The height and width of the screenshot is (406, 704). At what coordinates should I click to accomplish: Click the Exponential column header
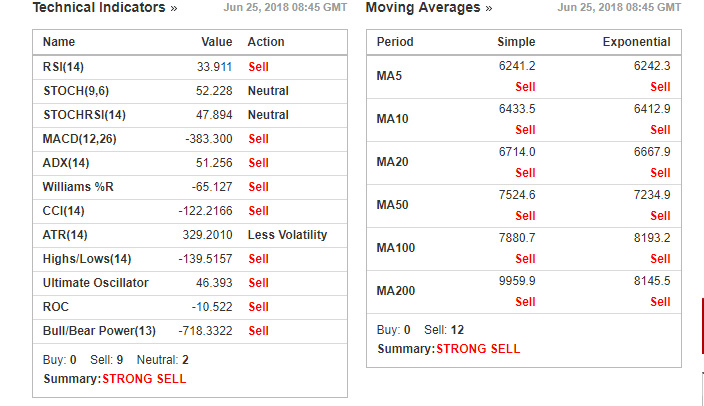636,42
